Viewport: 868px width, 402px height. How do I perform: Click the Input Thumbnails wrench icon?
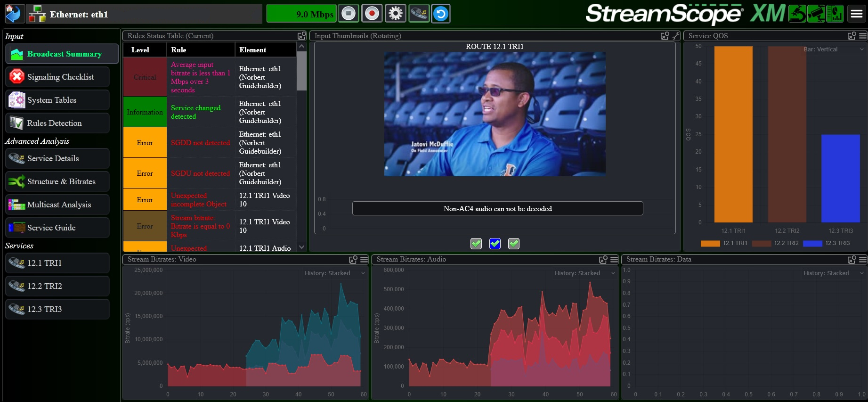tap(676, 36)
